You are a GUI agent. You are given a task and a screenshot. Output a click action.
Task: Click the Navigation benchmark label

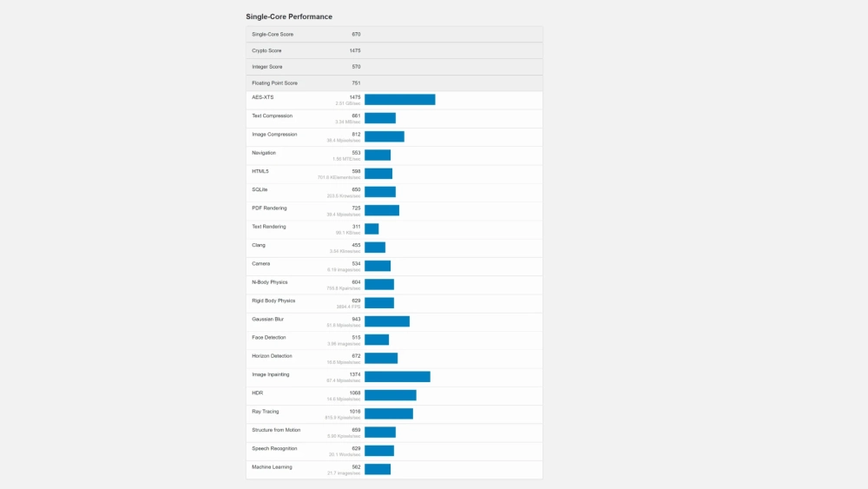point(264,153)
